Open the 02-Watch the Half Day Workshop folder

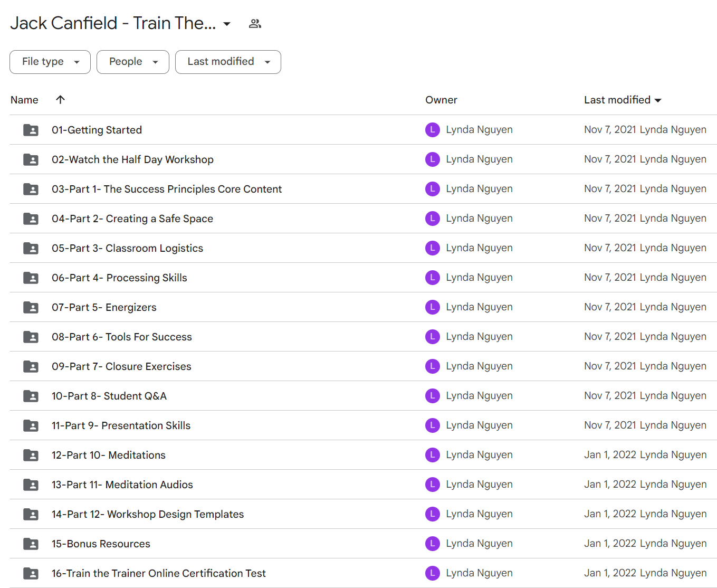point(132,159)
